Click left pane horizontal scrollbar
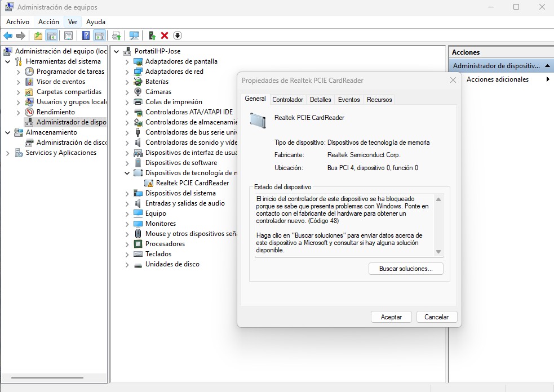 47,378
